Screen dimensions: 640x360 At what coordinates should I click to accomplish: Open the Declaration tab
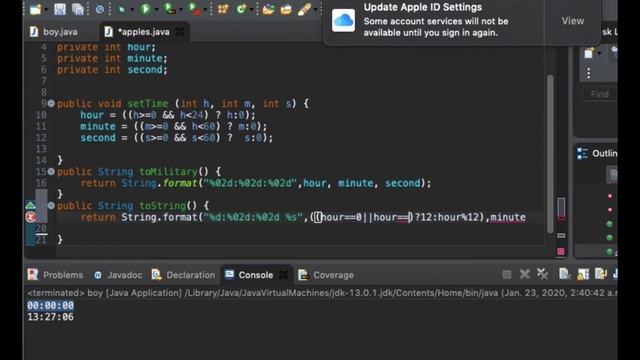coord(183,275)
